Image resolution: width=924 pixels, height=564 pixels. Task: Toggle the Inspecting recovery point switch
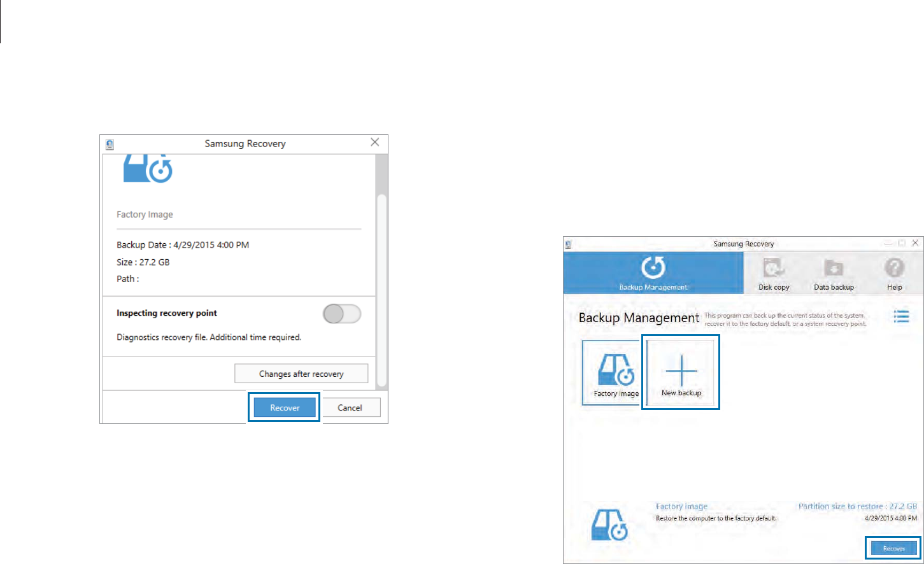(342, 314)
